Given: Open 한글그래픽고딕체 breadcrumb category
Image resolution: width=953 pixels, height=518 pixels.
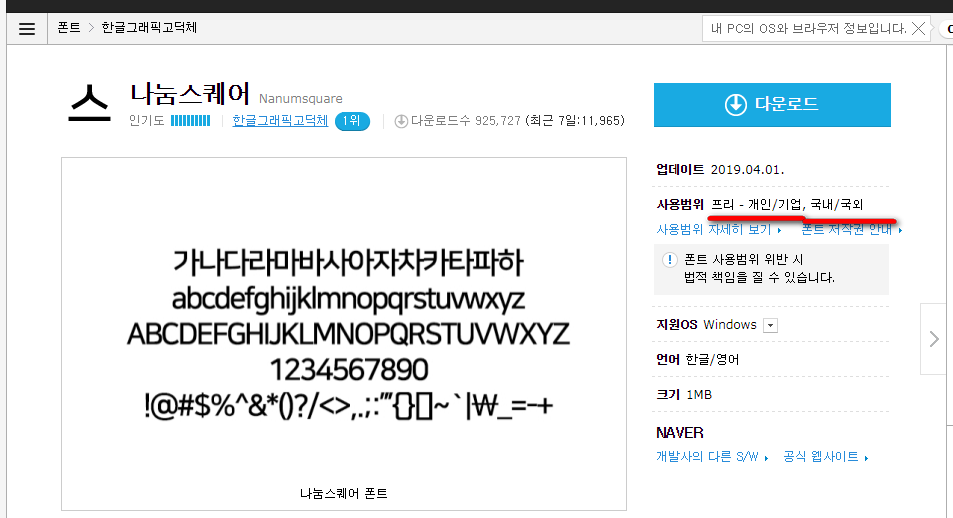Looking at the screenshot, I should coord(149,27).
